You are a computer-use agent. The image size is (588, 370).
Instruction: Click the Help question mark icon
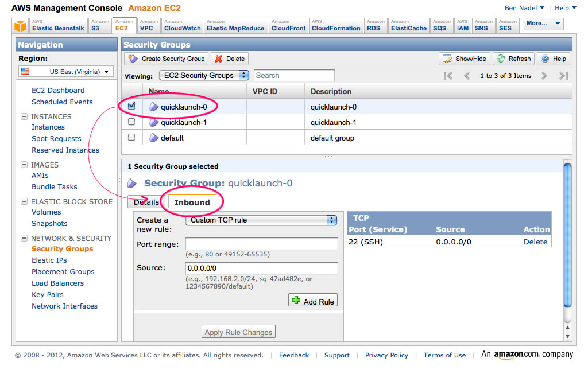(545, 59)
